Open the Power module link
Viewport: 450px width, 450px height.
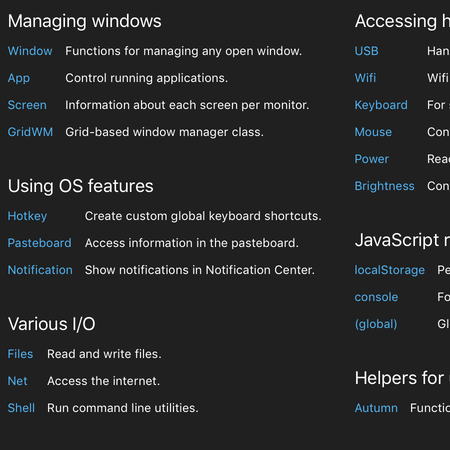point(372,159)
